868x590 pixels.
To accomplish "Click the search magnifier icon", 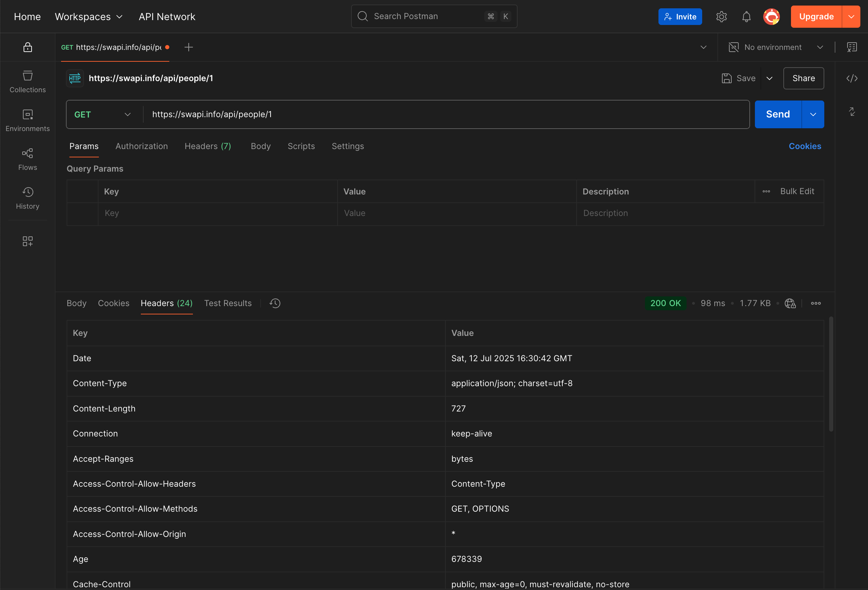I will tap(363, 16).
